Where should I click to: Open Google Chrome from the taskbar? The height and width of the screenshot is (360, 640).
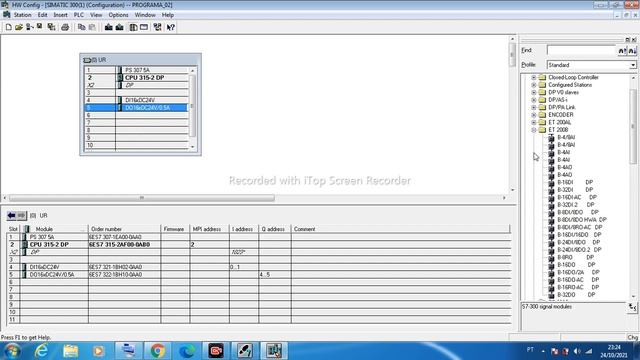(158, 351)
